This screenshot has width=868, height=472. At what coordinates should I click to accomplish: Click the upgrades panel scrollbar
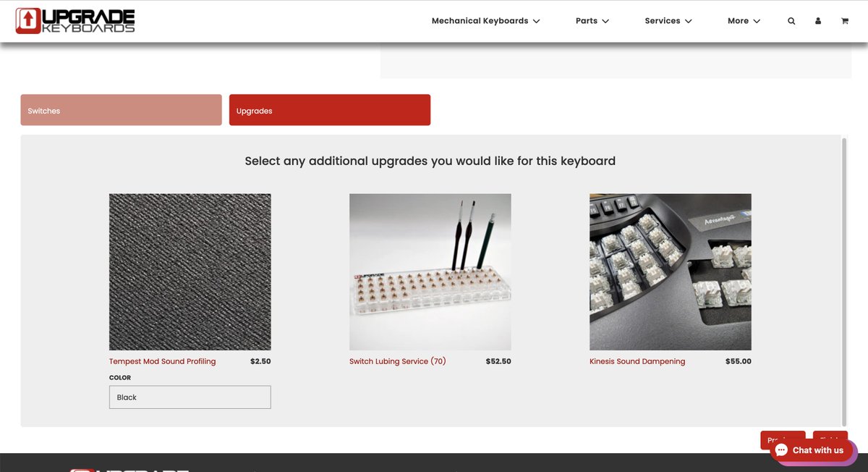[x=843, y=281]
